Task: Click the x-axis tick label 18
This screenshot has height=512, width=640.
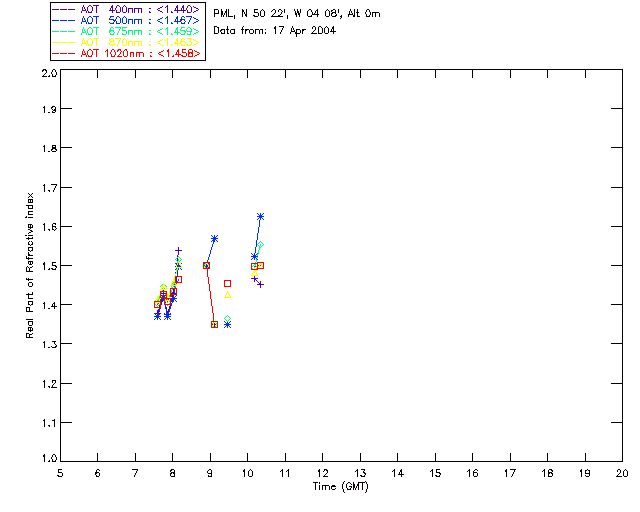Action: (547, 473)
